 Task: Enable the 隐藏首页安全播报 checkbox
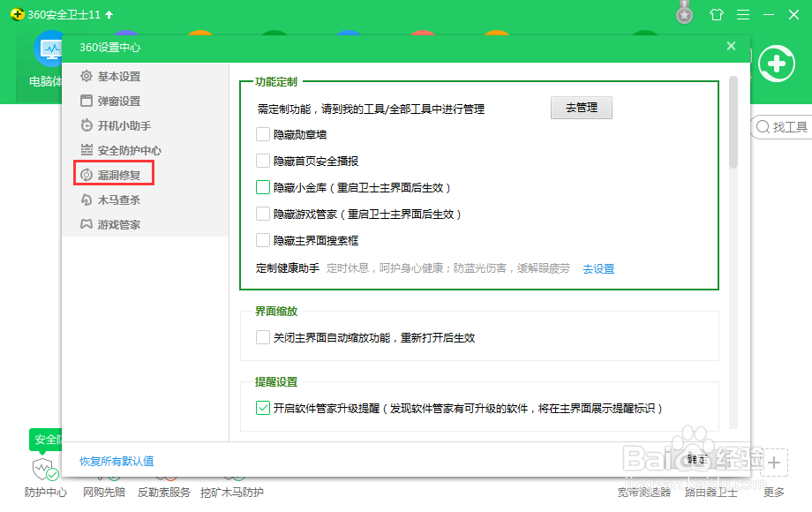(262, 161)
